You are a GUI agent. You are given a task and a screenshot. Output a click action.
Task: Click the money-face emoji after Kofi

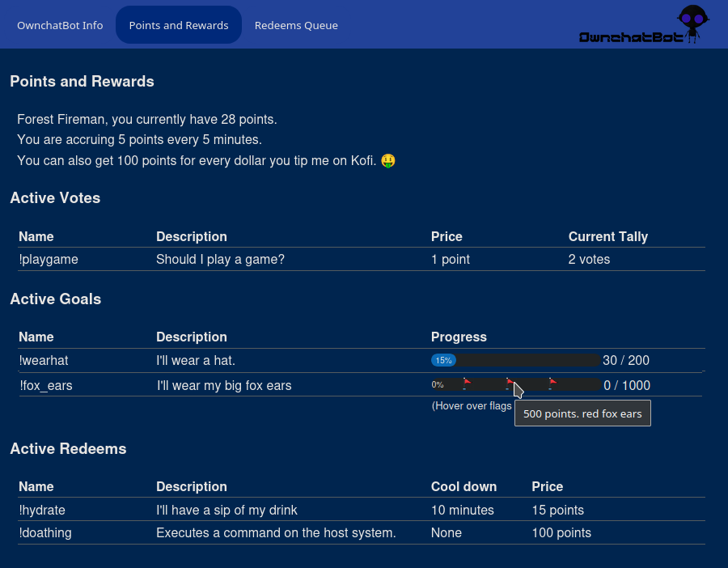coord(388,161)
